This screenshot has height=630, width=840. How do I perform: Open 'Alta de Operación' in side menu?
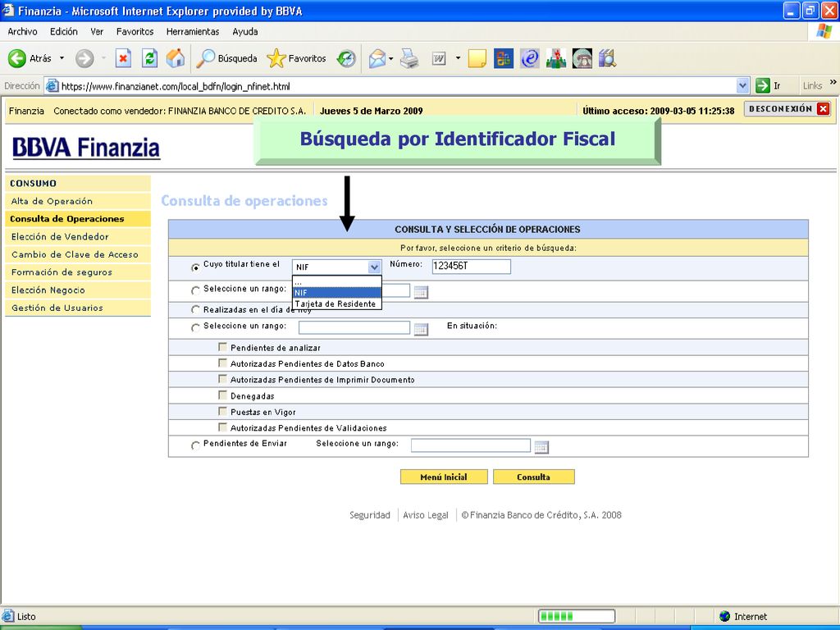(78, 201)
